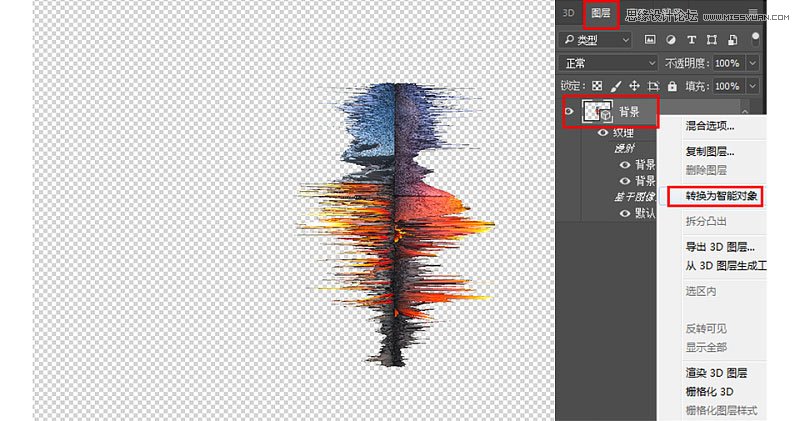Choose 显示全部 from context menu
This screenshot has height=421, width=800.
706,348
